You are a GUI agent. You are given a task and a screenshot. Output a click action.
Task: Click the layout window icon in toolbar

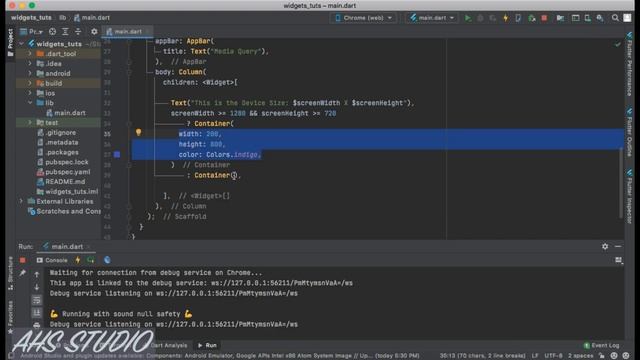[x=575, y=18]
